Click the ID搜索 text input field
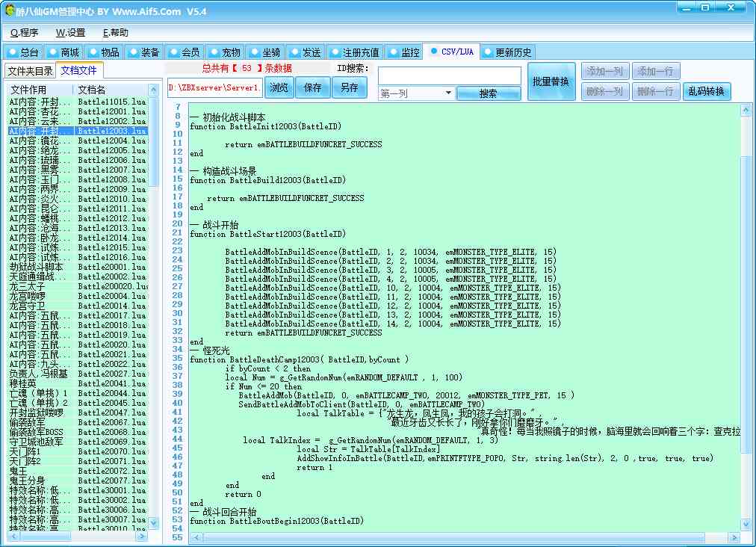This screenshot has height=547, width=756. point(450,75)
